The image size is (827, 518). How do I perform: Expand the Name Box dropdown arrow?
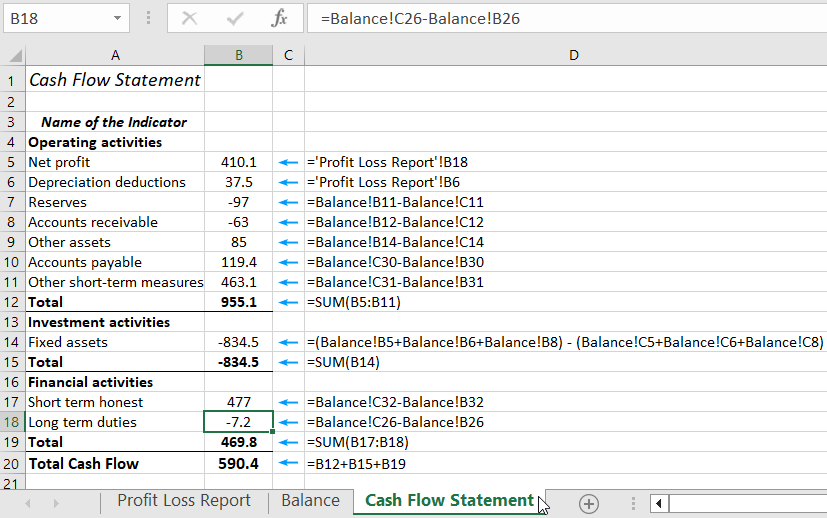[119, 18]
